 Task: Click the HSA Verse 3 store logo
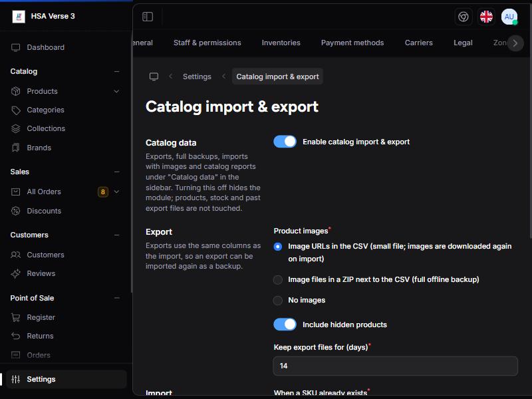[19, 16]
